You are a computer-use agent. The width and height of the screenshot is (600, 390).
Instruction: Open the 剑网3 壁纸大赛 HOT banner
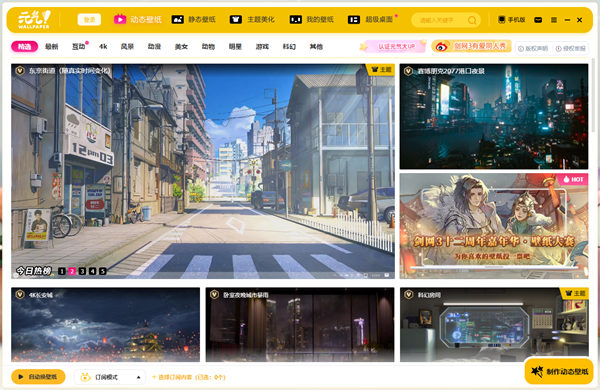point(494,226)
